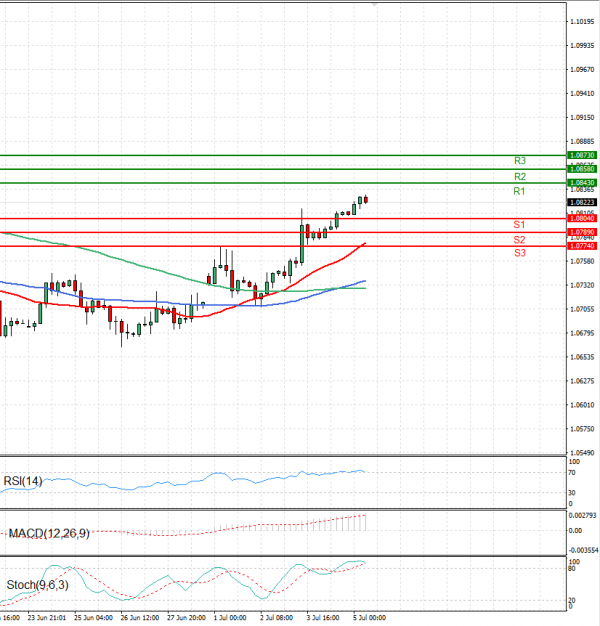Click the 1.08040 red price tag
The height and width of the screenshot is (626, 600).
point(583,218)
